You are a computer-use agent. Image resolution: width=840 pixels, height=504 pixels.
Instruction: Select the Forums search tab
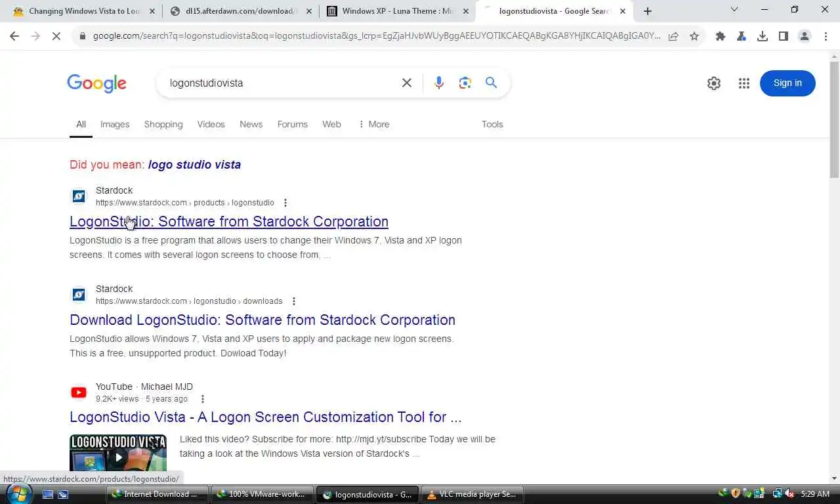point(292,124)
